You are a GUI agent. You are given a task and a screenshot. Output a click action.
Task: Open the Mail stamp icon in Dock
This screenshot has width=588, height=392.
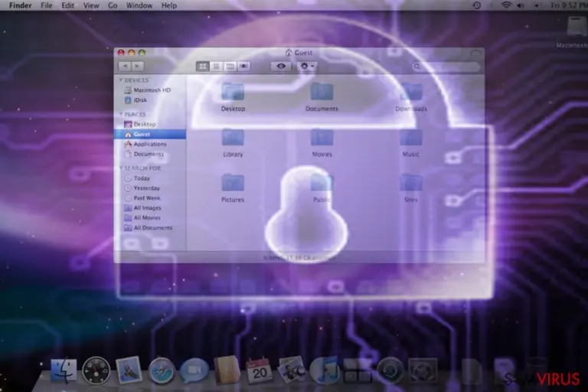(129, 371)
